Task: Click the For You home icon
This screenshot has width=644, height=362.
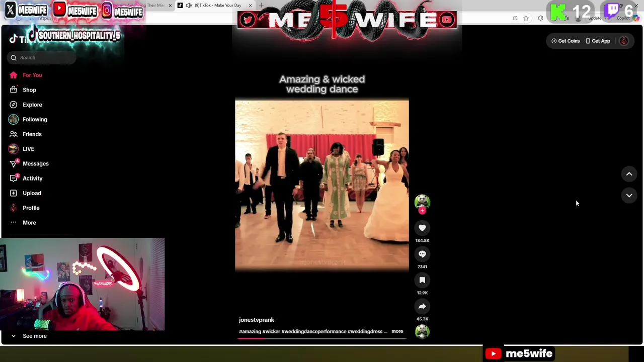Action: coord(14,75)
